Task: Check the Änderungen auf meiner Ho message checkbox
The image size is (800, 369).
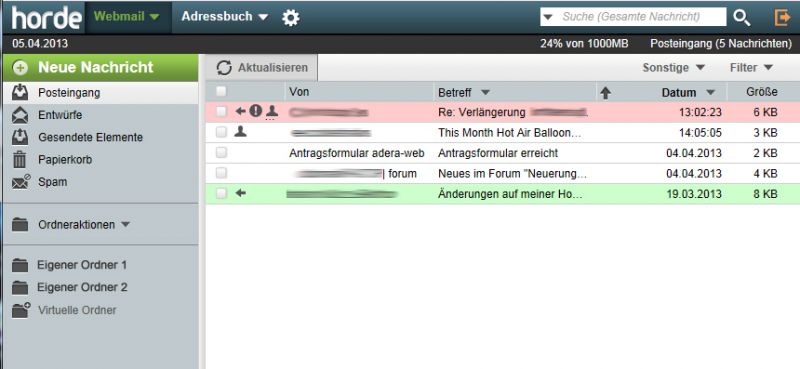Action: click(221, 193)
